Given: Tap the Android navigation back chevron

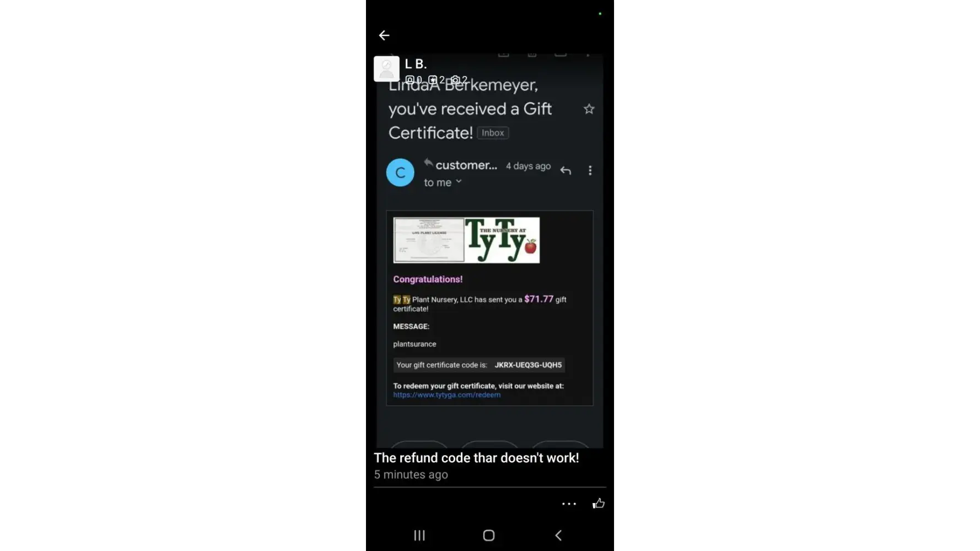Looking at the screenshot, I should [558, 535].
